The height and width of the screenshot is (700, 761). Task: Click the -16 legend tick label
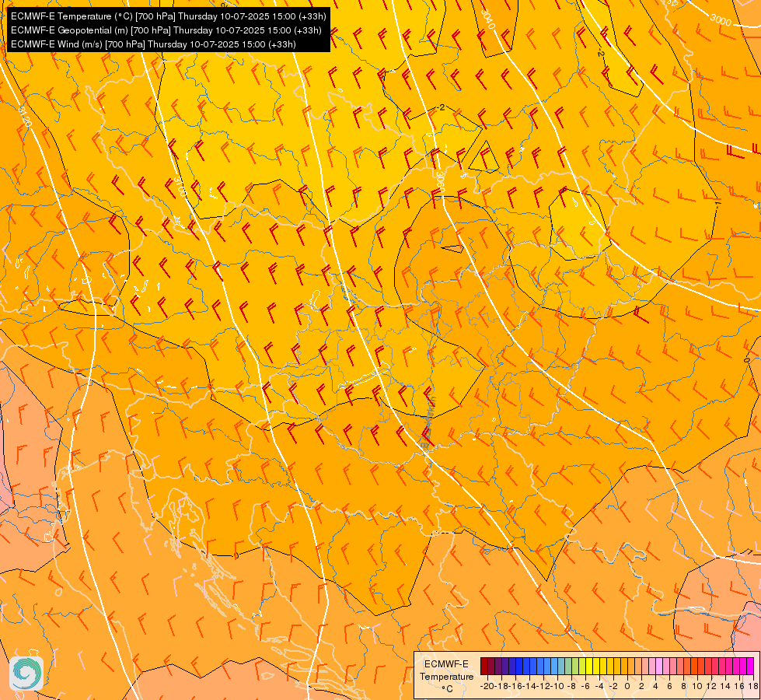(515, 686)
